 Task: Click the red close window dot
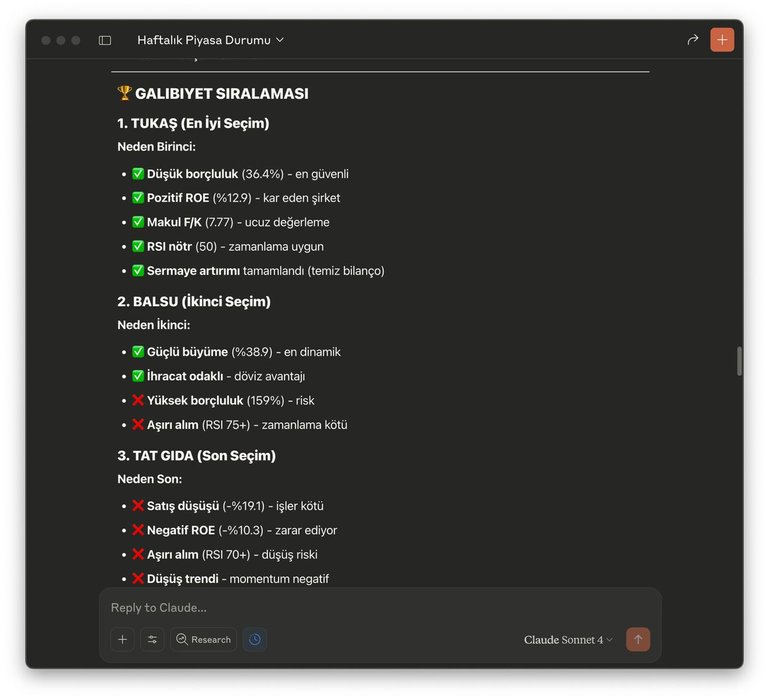46,40
